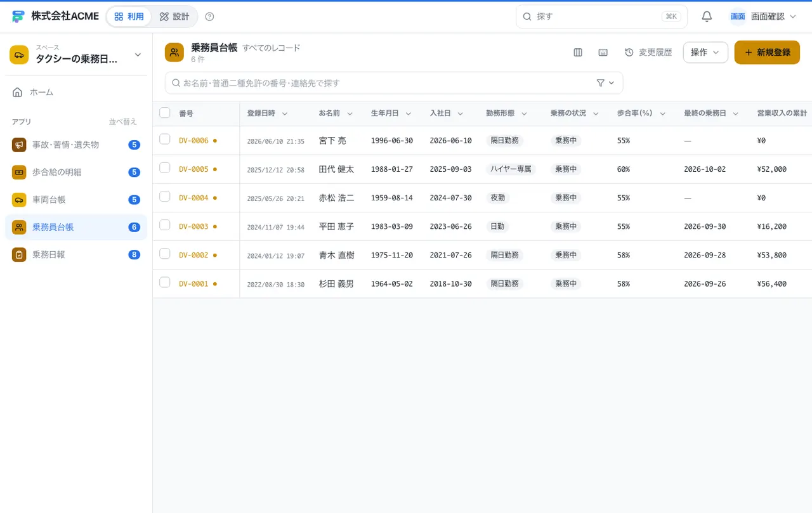
Task: Check the row DV-0002 checkbox
Action: click(x=165, y=253)
